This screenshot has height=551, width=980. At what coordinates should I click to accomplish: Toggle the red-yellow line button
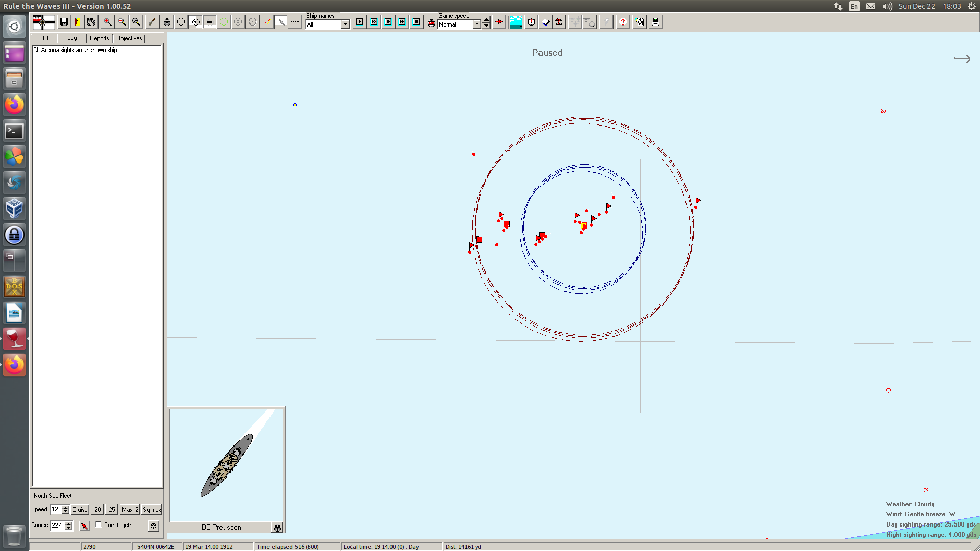[267, 22]
